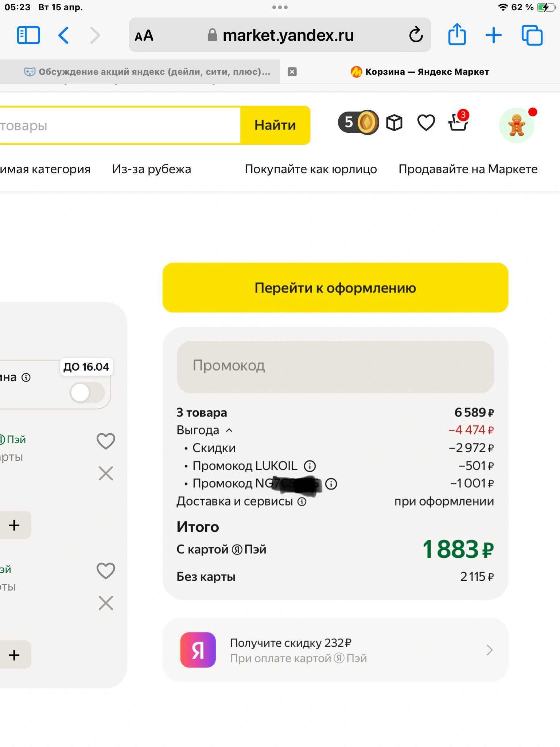Add first cart item to favorites
560x747 pixels.
pos(106,441)
